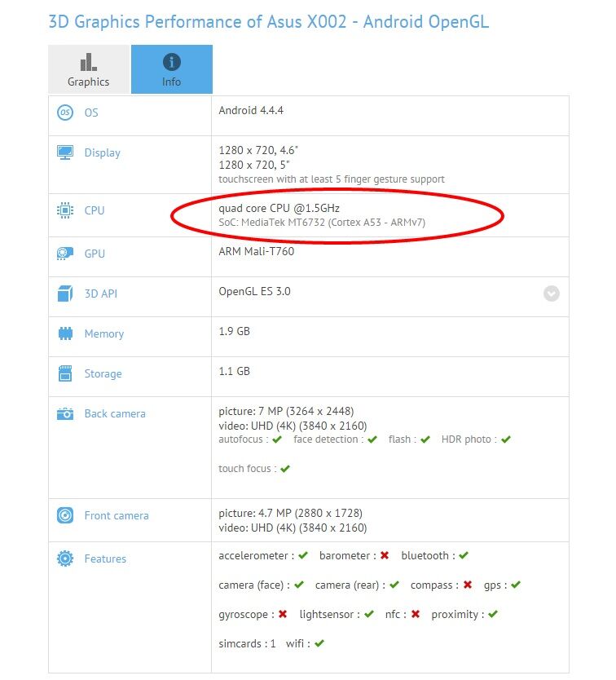Click 'picture: 4.7 MP (2880 x 1728)' text

click(290, 513)
